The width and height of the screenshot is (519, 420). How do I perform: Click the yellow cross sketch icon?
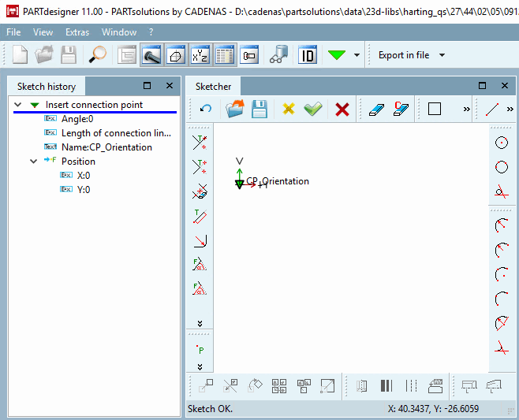click(x=289, y=109)
